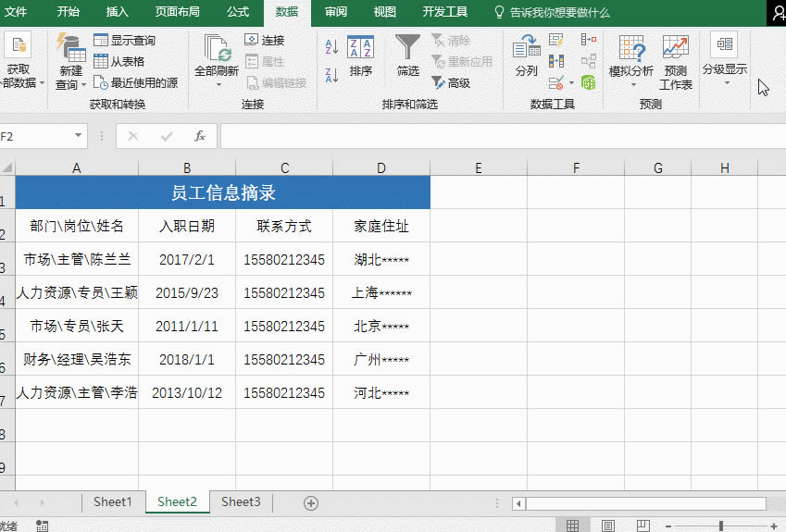Click the Filter (筛选) funnel icon
The height and width of the screenshot is (532, 786).
pyautogui.click(x=407, y=56)
